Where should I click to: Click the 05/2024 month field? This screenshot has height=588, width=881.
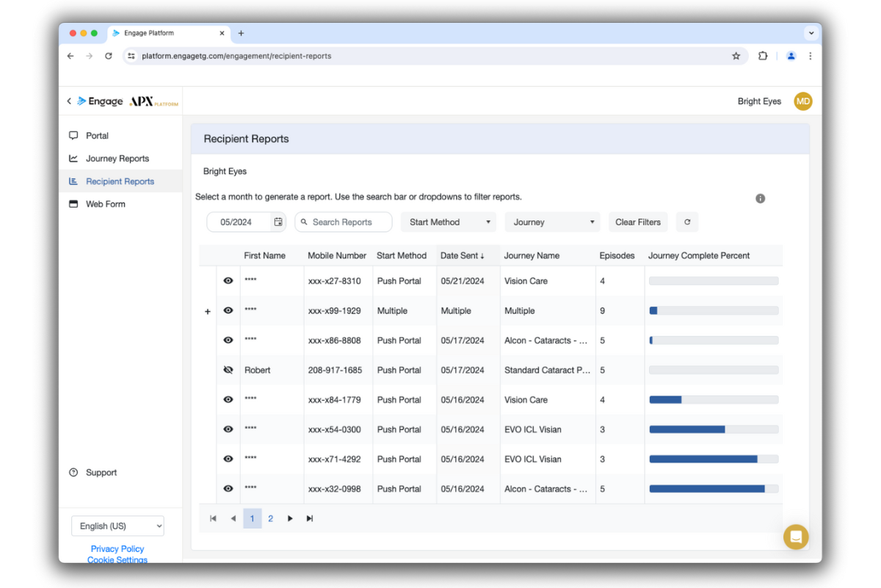[239, 222]
